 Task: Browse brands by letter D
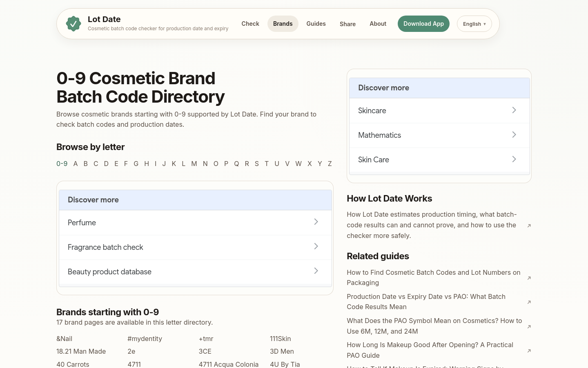tap(106, 164)
